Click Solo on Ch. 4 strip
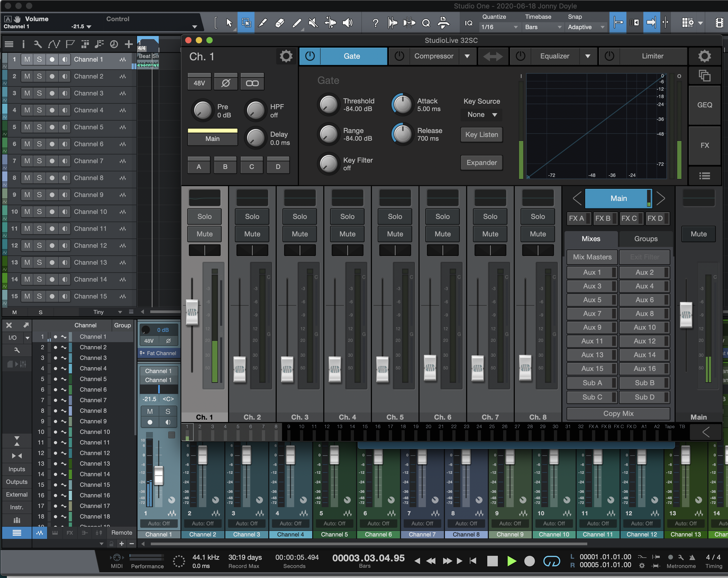This screenshot has width=728, height=578. point(347,216)
